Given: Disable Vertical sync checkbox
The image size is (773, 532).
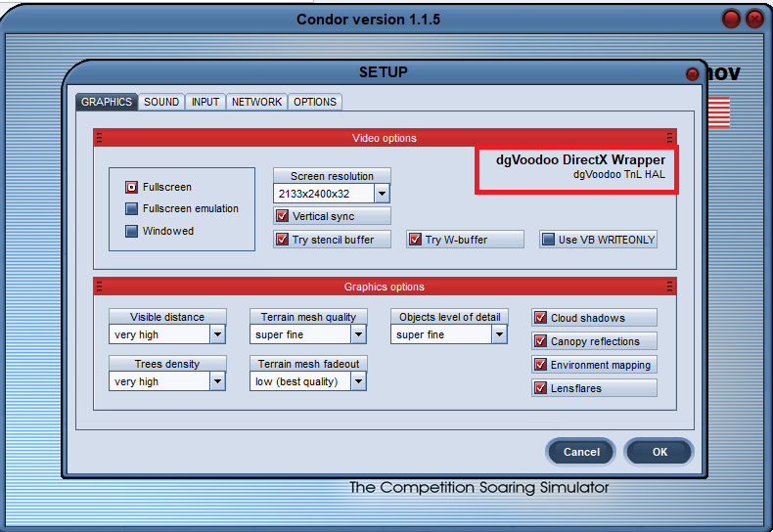Looking at the screenshot, I should point(283,216).
